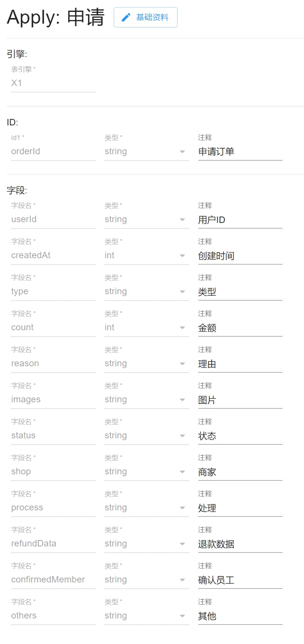Click the images field name input
Screen dimensions: 304x644
tap(53, 400)
